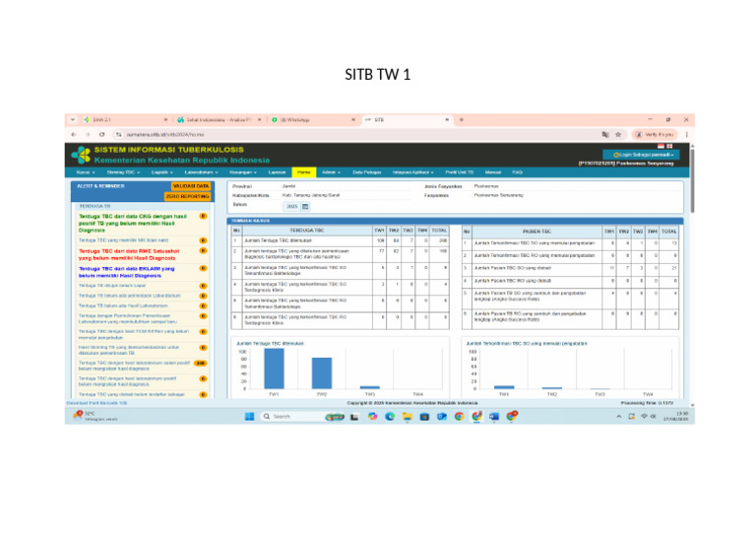Open the Windows Start menu
The image size is (756, 535).
click(249, 417)
